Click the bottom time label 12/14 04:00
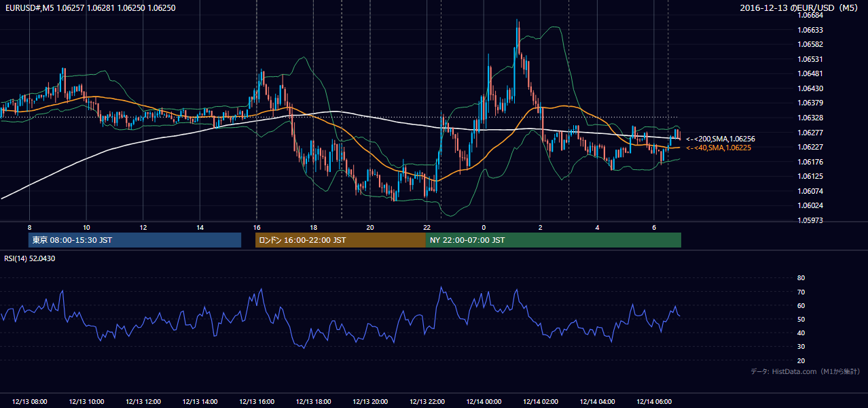The height and width of the screenshot is (408, 868). tap(597, 402)
